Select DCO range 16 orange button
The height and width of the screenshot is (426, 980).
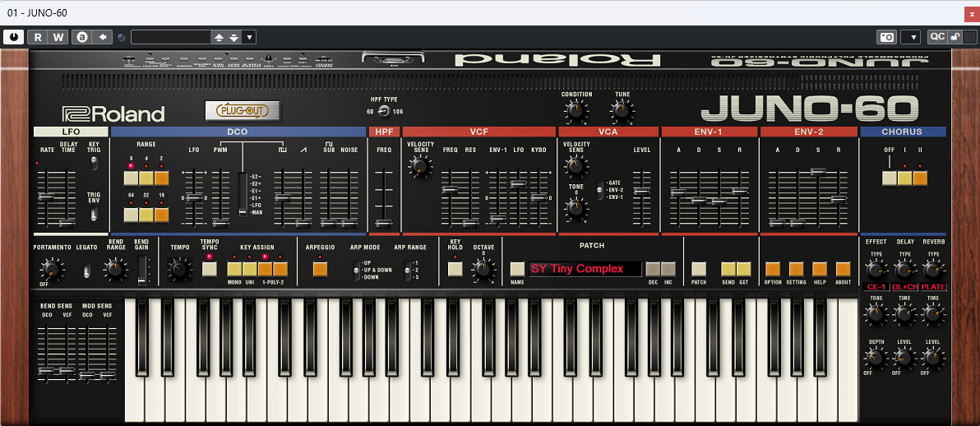161,215
